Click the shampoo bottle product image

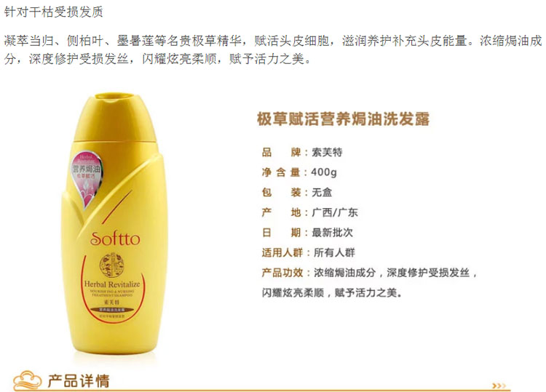[x=115, y=223]
